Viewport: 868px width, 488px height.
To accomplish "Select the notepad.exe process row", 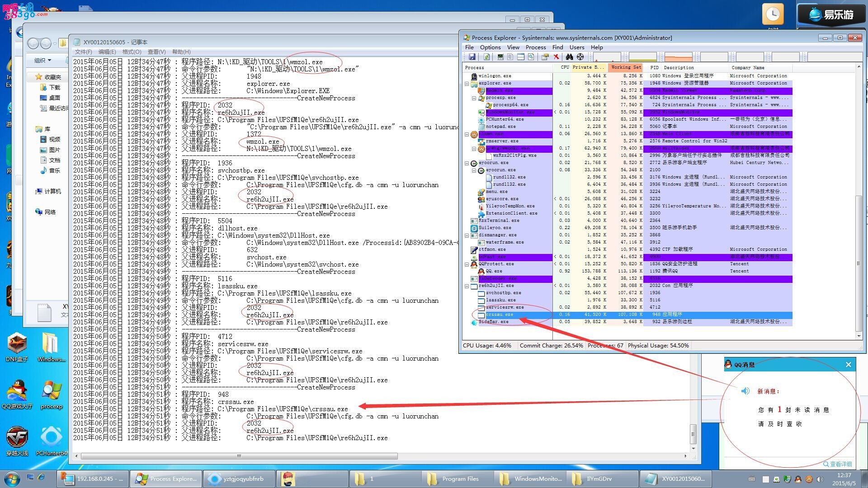I will click(x=627, y=127).
